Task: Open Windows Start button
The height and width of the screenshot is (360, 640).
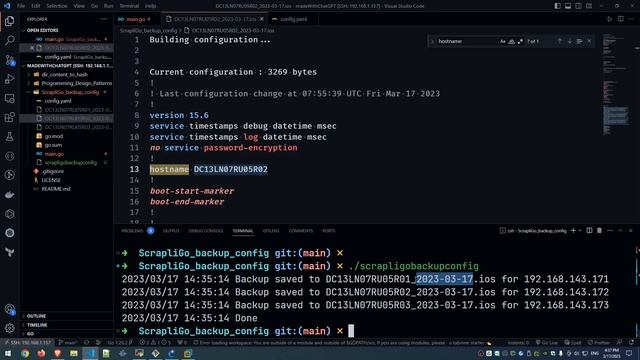Action: click(8, 353)
